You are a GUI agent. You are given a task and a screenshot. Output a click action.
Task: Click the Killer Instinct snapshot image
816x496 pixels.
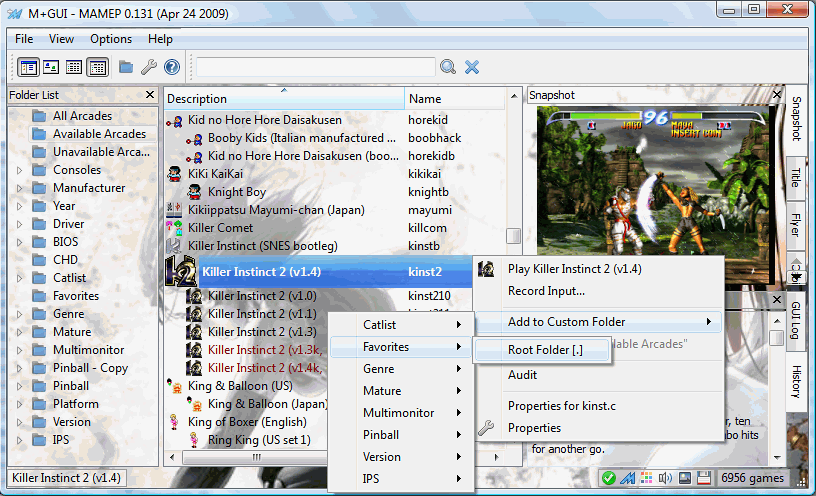click(x=654, y=195)
